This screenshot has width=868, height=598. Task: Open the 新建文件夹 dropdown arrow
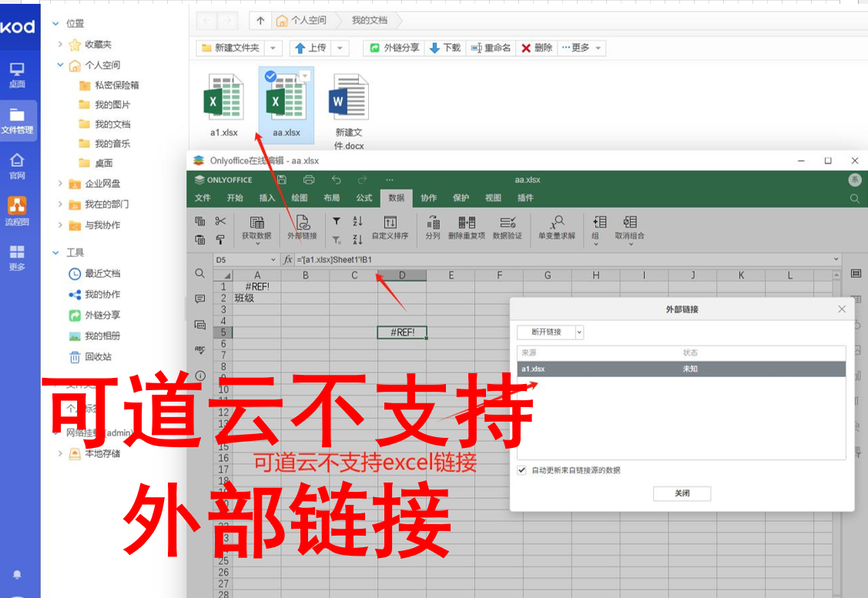[x=273, y=48]
